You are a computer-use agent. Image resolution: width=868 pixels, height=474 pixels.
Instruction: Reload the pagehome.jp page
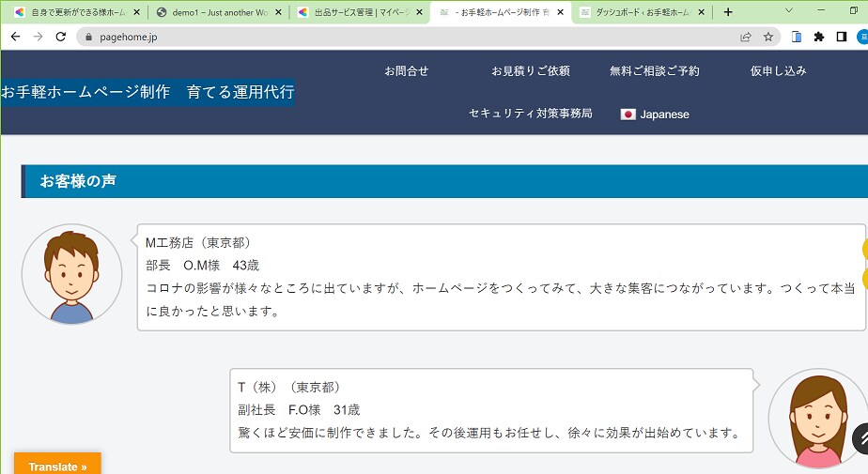(x=61, y=37)
